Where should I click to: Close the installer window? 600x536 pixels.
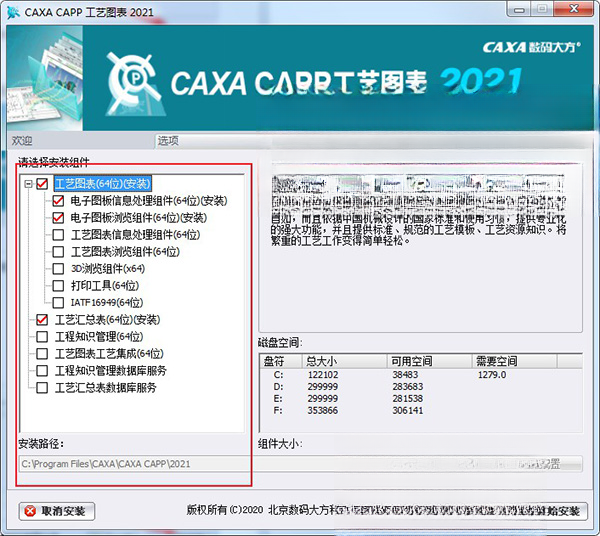(x=574, y=9)
